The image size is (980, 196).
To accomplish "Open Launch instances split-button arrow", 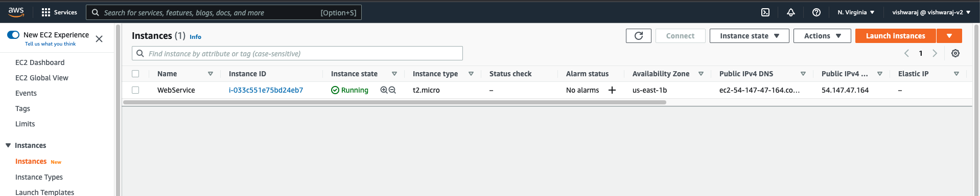I will (x=949, y=36).
